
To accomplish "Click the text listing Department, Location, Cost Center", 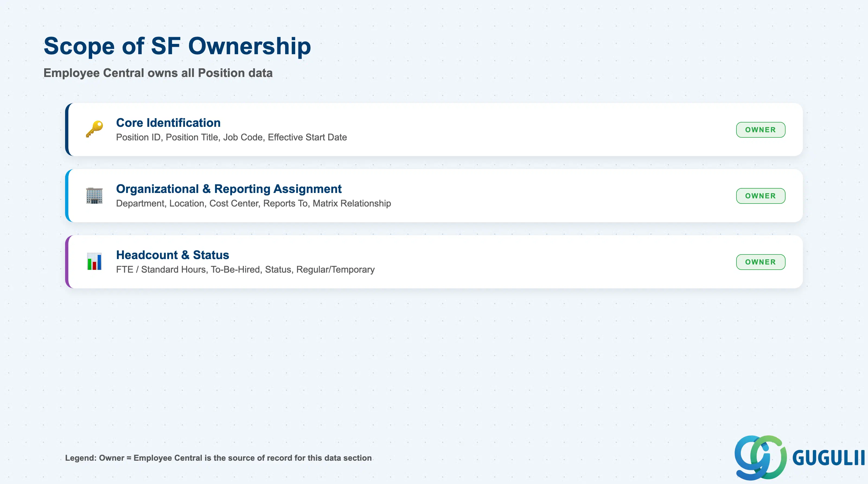I will (x=253, y=203).
